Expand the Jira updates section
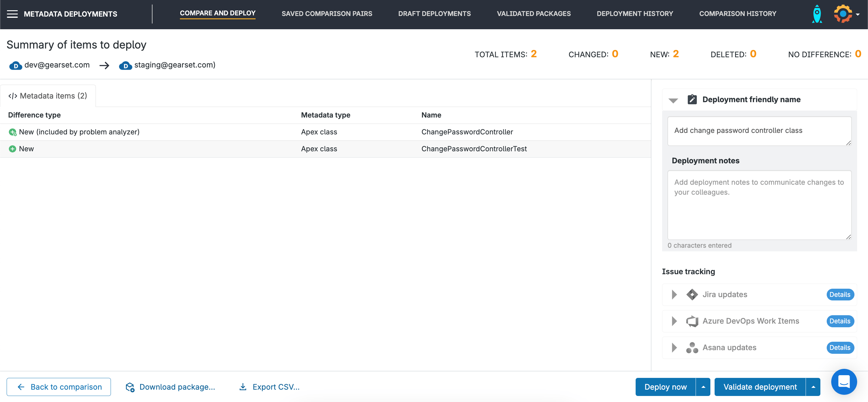The image size is (868, 402). (674, 294)
